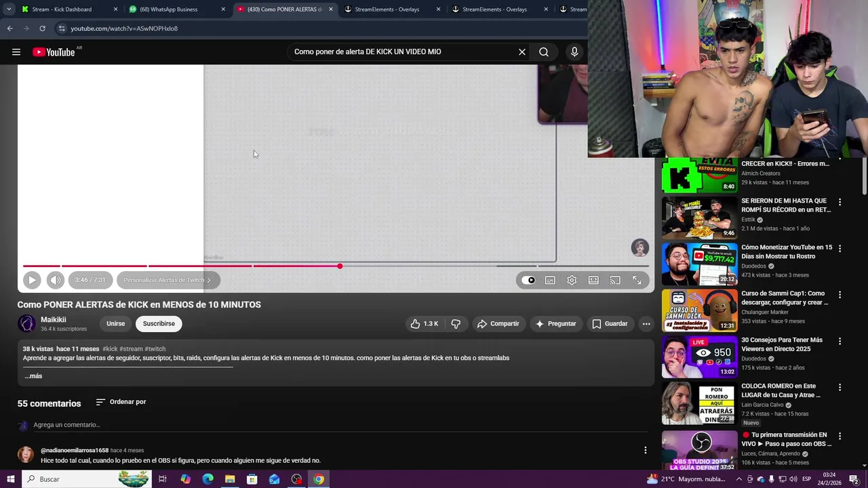Mute the video volume
The width and height of the screenshot is (868, 488).
coord(56,280)
